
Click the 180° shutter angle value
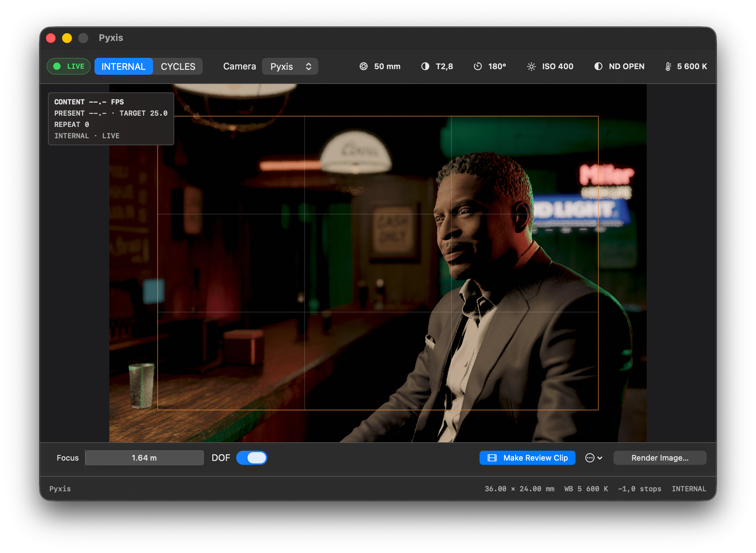point(497,66)
